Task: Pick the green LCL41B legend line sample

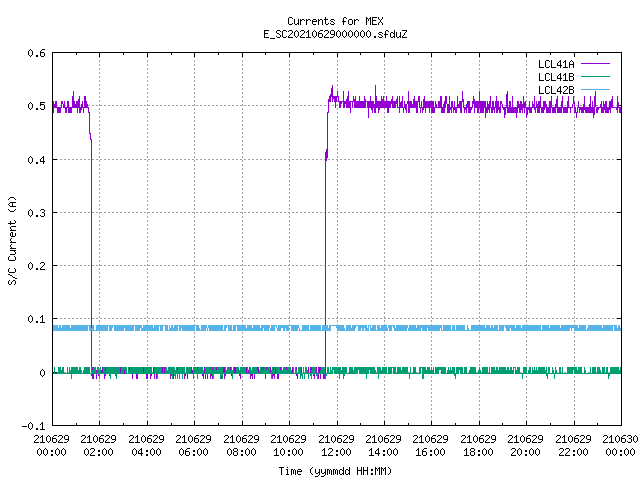Action: (x=595, y=76)
